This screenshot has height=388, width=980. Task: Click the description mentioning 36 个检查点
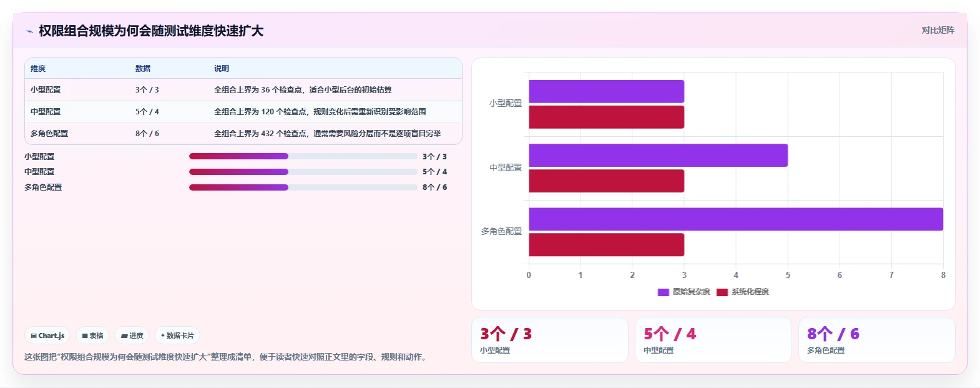303,90
